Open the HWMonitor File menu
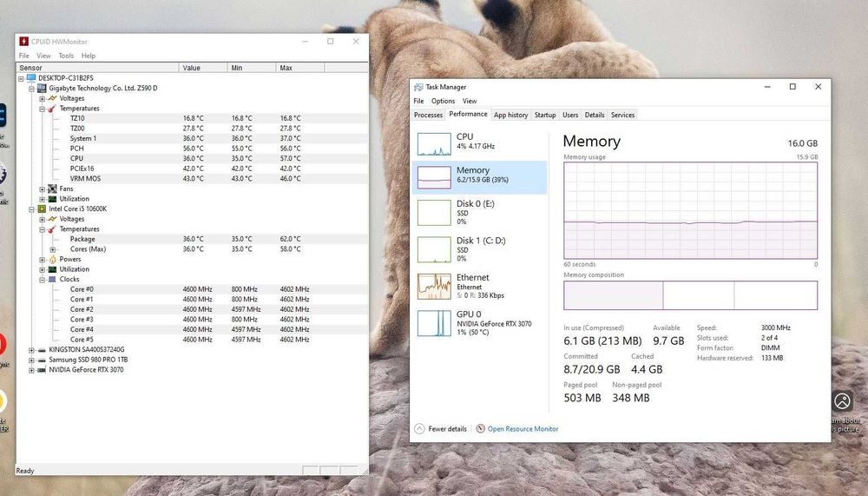The image size is (868, 496). [23, 56]
